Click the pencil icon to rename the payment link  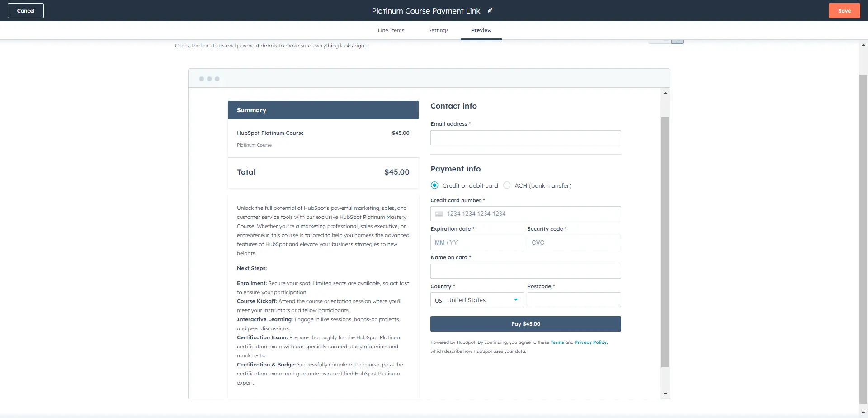coord(490,10)
